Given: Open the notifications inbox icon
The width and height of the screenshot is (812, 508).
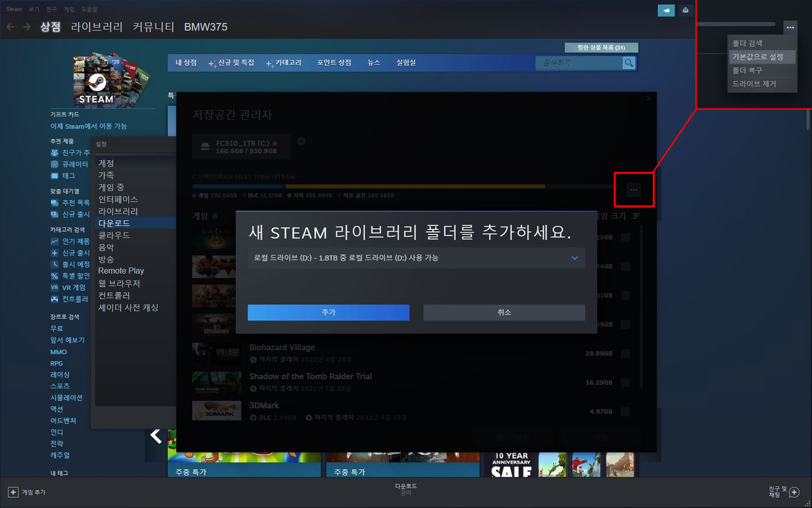Looking at the screenshot, I should 684,10.
